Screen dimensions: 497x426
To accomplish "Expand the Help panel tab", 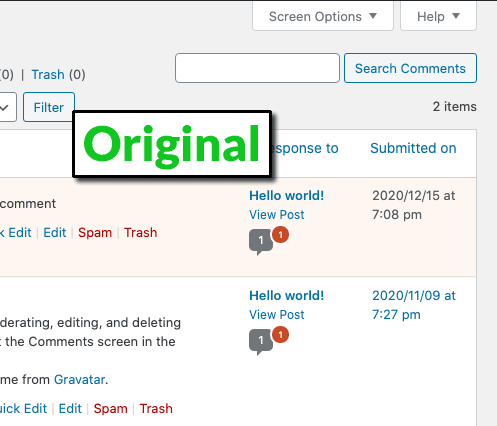I will coord(438,16).
